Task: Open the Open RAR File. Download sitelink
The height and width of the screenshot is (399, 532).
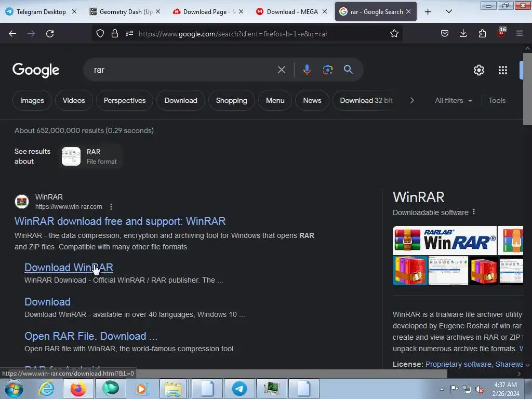Action: pos(91,336)
